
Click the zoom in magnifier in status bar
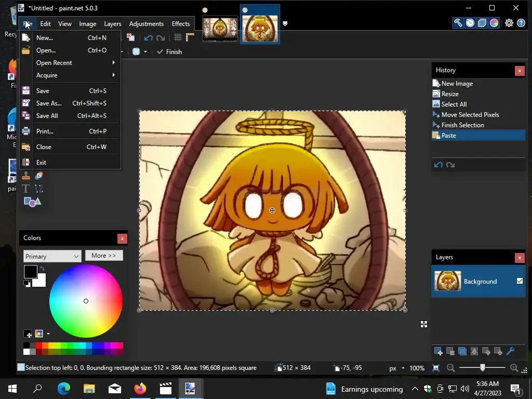pos(514,368)
